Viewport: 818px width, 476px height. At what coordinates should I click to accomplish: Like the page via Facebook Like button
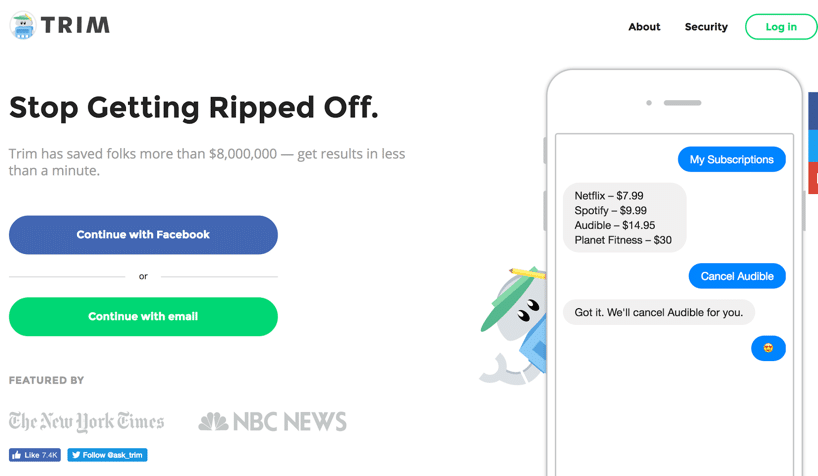click(34, 455)
